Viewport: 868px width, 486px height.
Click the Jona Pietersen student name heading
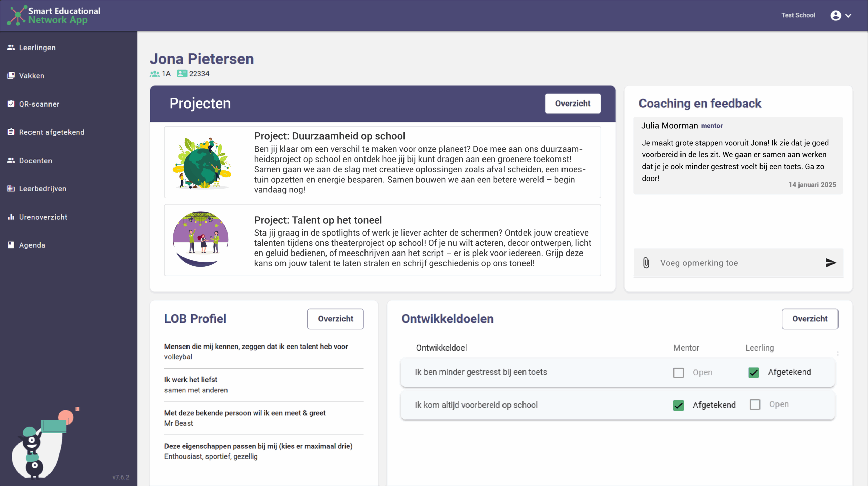point(202,59)
